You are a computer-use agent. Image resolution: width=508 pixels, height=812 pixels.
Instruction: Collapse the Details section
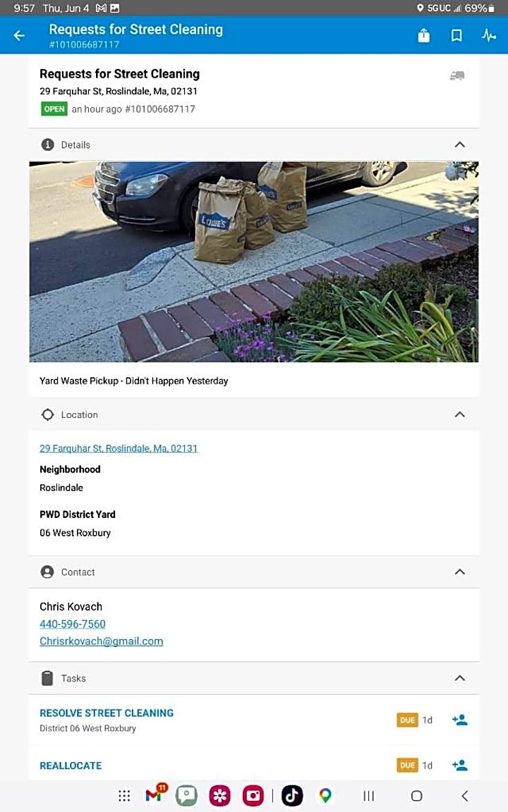(x=460, y=144)
